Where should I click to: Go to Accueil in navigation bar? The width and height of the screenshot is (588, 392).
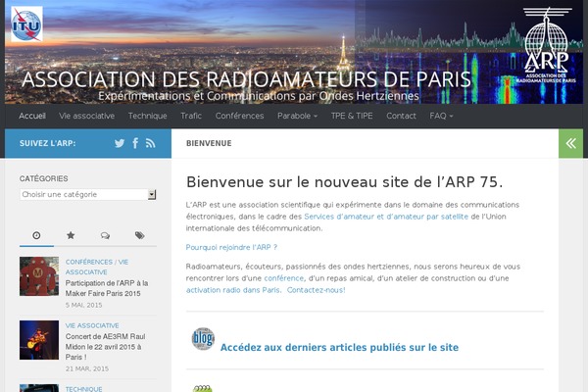pyautogui.click(x=32, y=116)
